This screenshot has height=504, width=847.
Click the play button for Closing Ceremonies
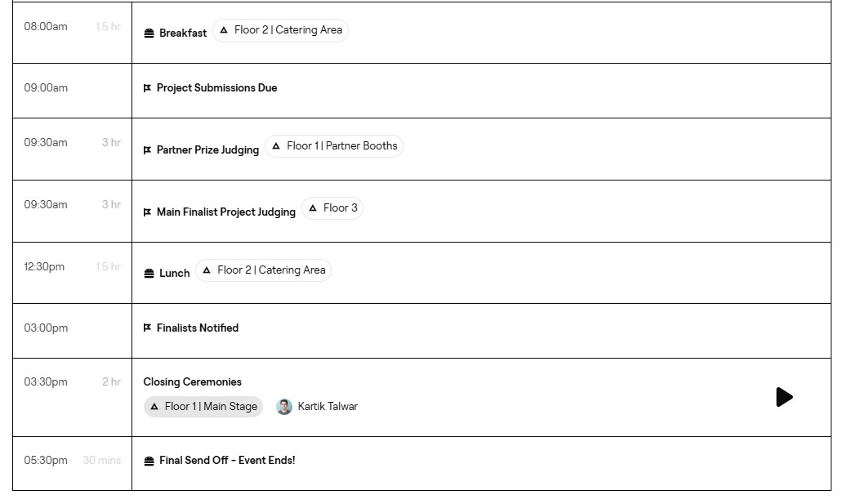(x=784, y=397)
